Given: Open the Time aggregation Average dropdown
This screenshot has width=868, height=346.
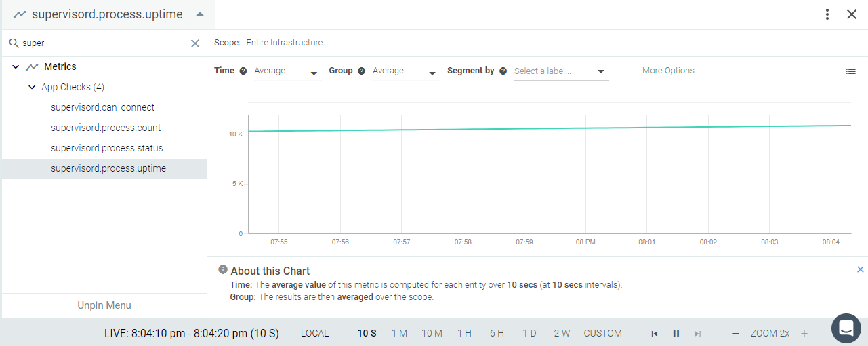Looking at the screenshot, I should pyautogui.click(x=287, y=71).
